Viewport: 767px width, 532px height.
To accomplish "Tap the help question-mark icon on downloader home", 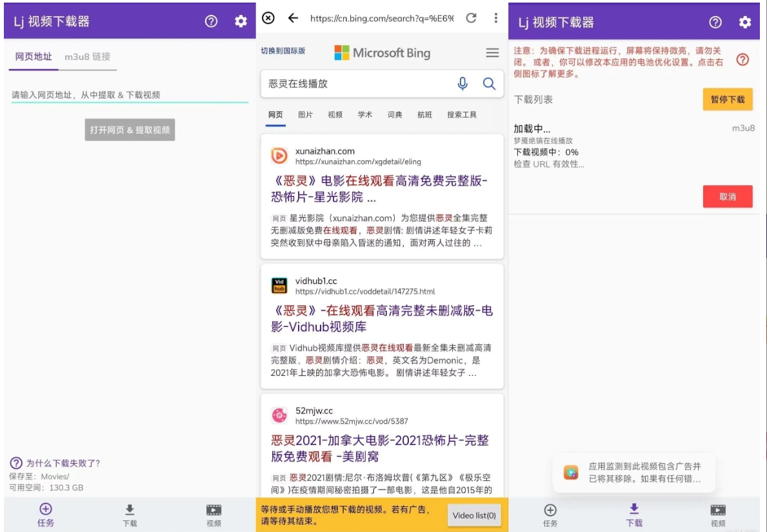I will coord(210,21).
